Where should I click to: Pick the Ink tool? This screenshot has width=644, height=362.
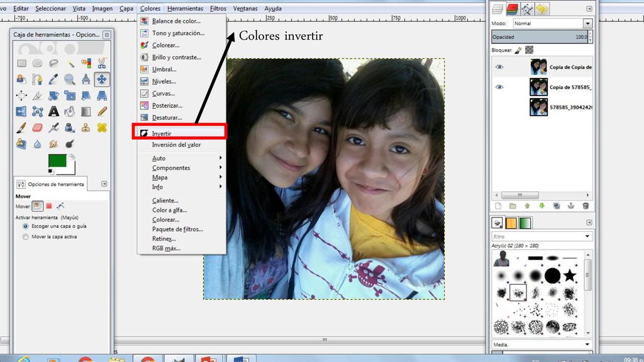coord(70,128)
